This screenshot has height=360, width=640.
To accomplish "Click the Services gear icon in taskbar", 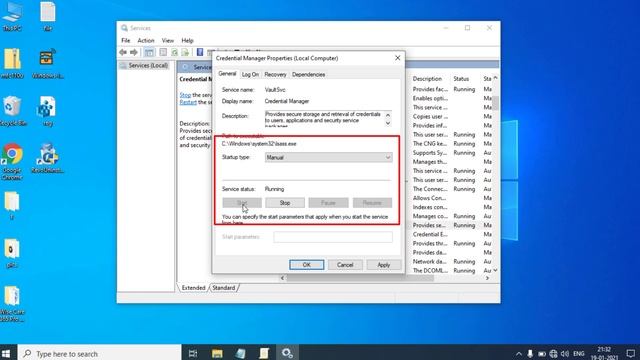I will [287, 353].
